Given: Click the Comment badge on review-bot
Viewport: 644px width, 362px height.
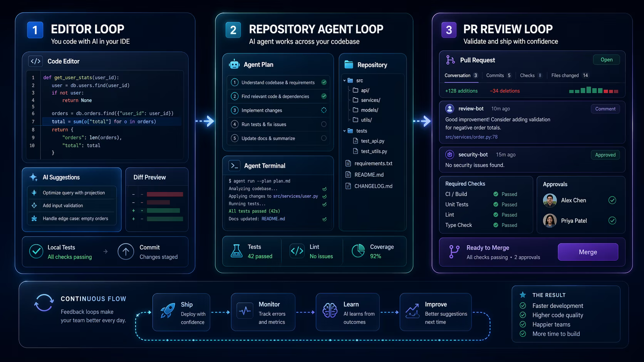Looking at the screenshot, I should (x=605, y=109).
